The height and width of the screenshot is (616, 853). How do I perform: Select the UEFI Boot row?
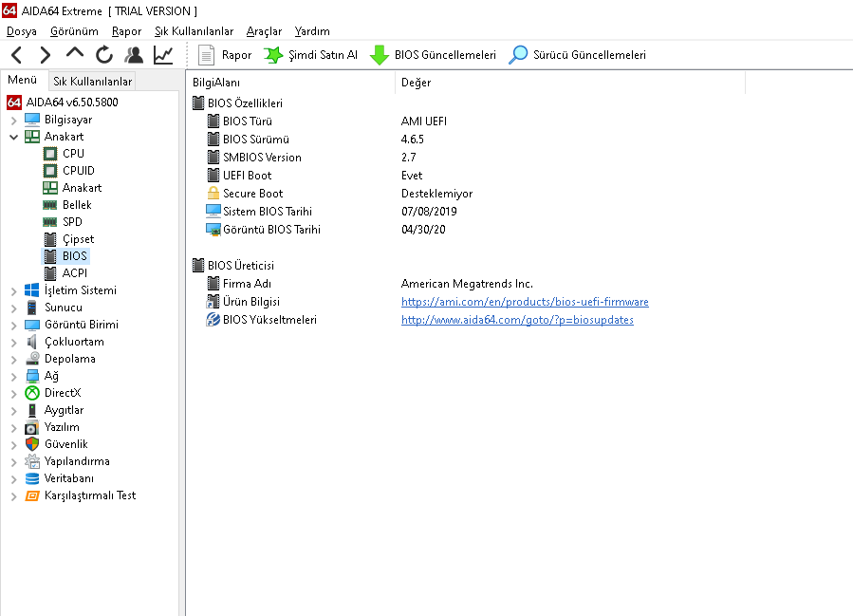[x=468, y=176]
